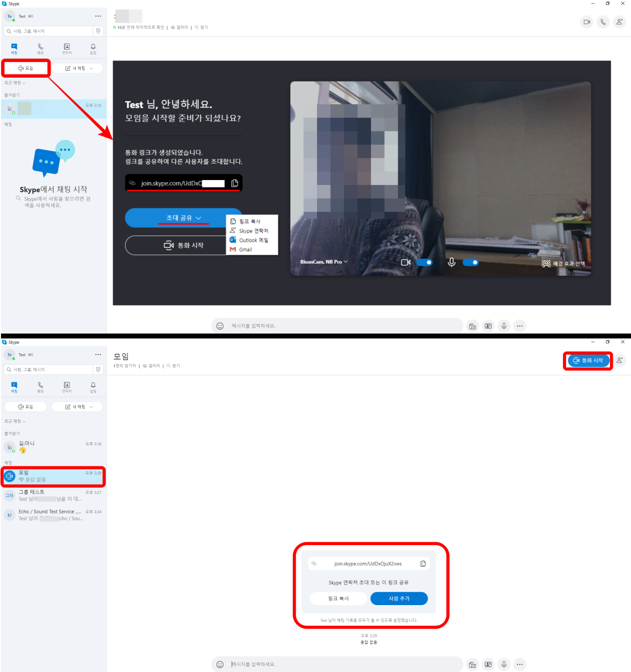
Task: Click blue 통화 시작 button in 모임 chat header
Action: [x=588, y=361]
